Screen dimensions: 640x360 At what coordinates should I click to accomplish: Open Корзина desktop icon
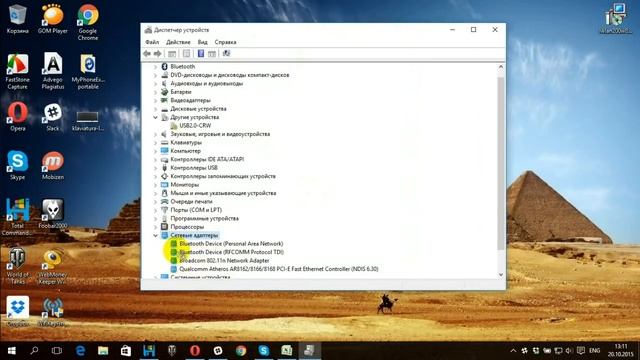(x=17, y=19)
